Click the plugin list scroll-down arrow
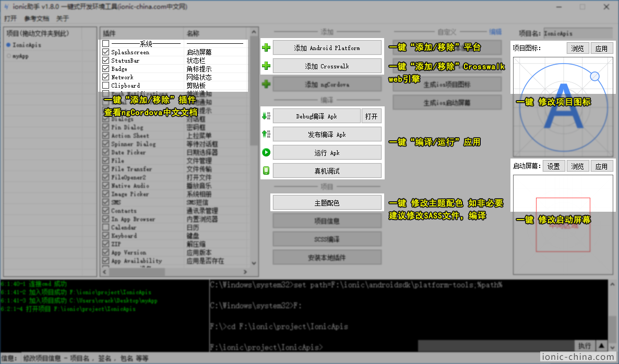 point(254,263)
